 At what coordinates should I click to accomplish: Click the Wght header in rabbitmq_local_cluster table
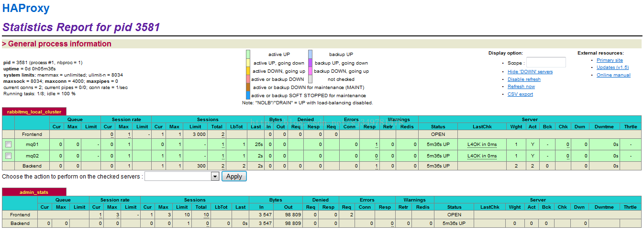[x=516, y=126]
